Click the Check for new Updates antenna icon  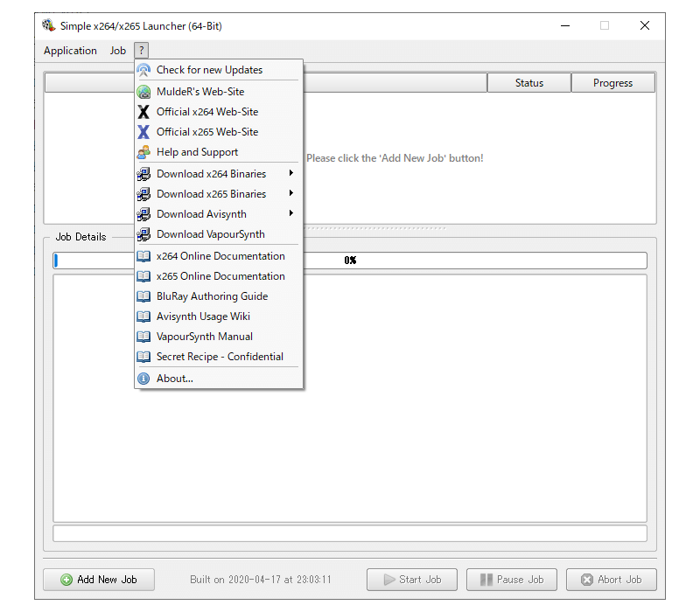pos(143,70)
